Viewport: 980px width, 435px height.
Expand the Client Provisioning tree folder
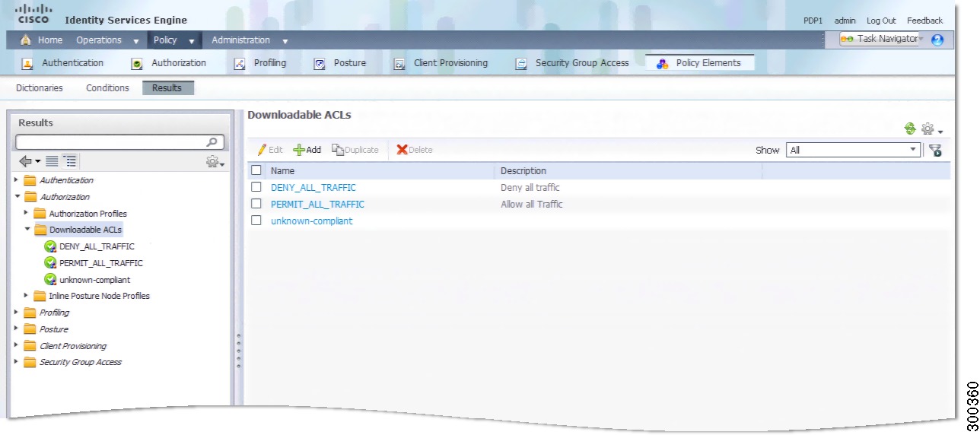coord(15,346)
